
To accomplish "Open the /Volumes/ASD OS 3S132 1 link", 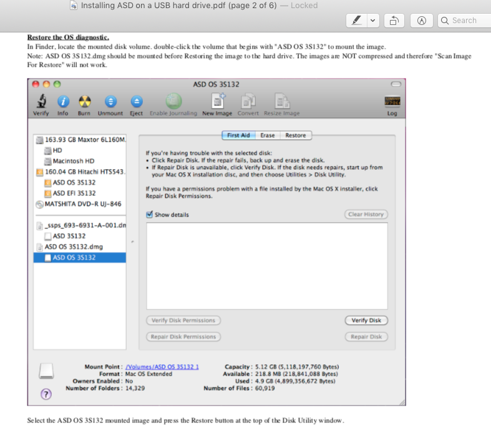I will 162,367.
